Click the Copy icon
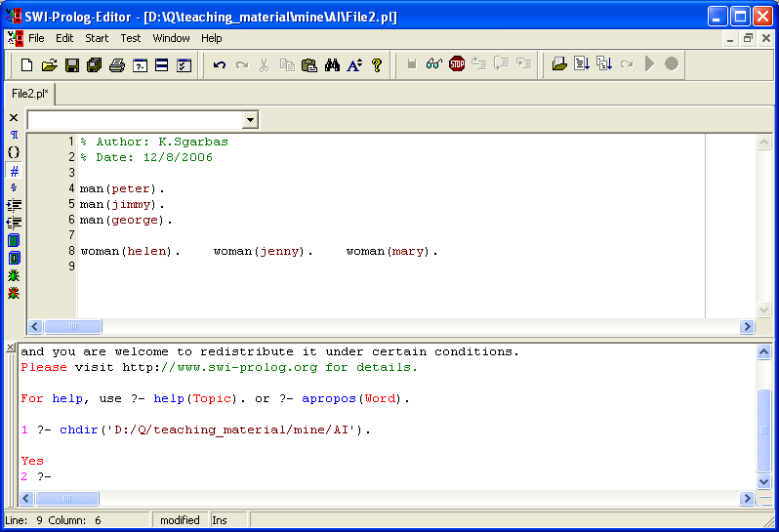Image resolution: width=779 pixels, height=532 pixels. tap(287, 65)
